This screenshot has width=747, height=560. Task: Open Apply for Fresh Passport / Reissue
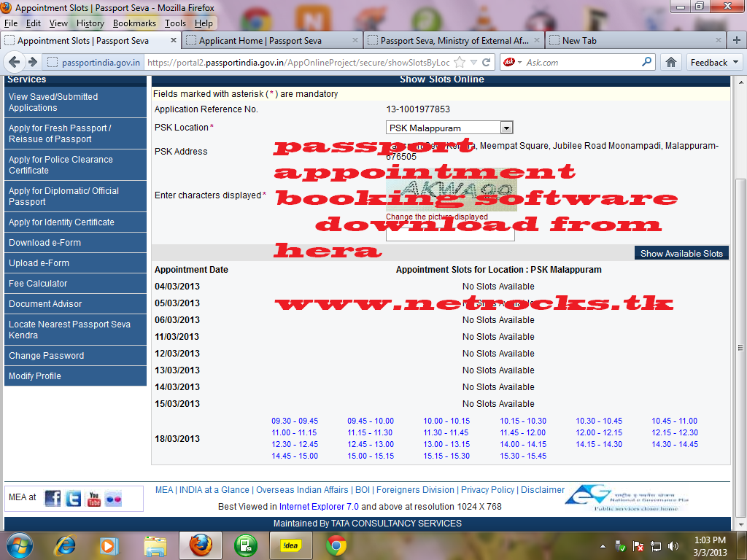(x=75, y=133)
